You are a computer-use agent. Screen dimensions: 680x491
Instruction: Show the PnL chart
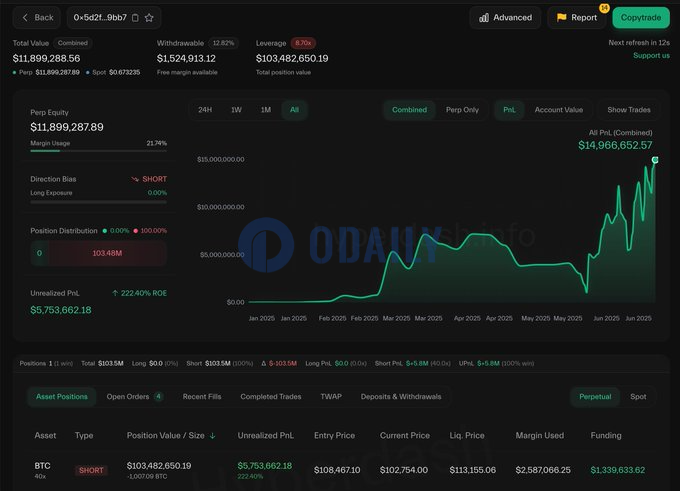pyautogui.click(x=510, y=110)
